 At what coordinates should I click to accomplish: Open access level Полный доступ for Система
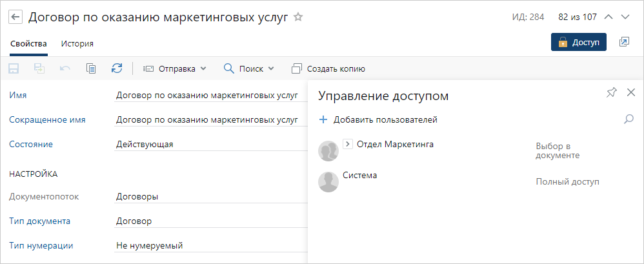click(x=568, y=182)
